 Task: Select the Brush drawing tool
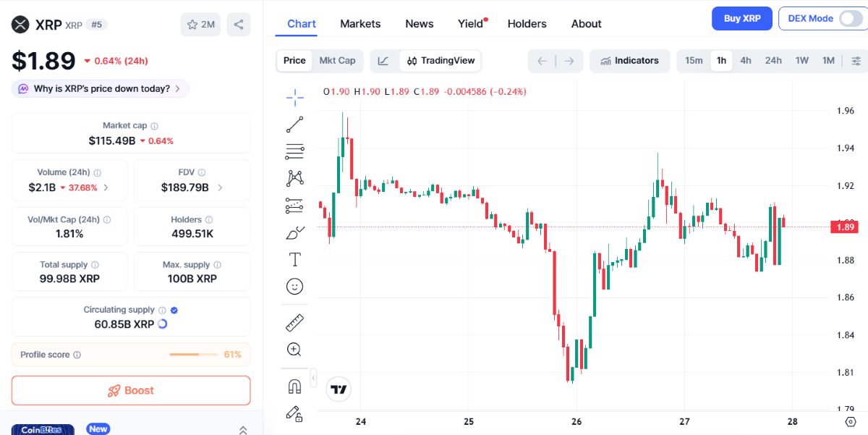point(294,232)
